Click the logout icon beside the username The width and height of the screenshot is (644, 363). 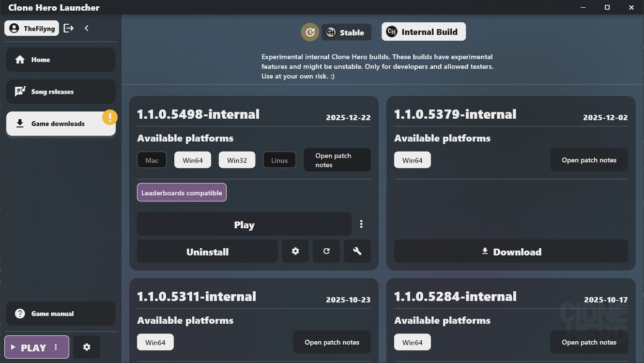tap(69, 28)
